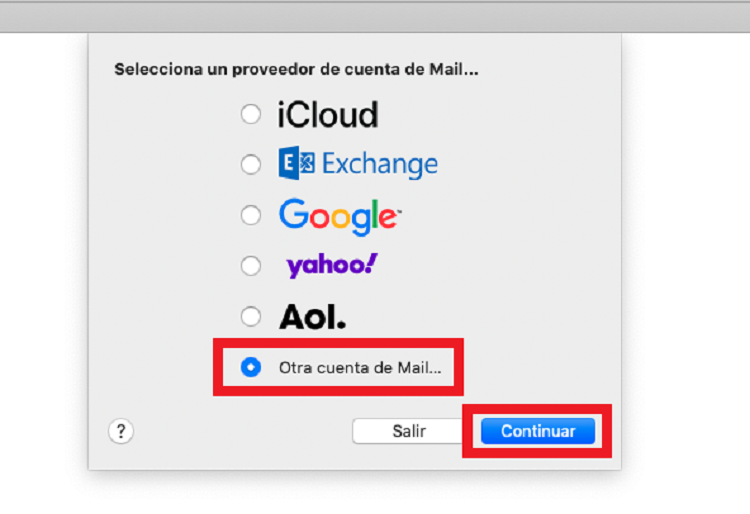Click the Exchange text label
This screenshot has height=514, width=750.
[x=380, y=164]
